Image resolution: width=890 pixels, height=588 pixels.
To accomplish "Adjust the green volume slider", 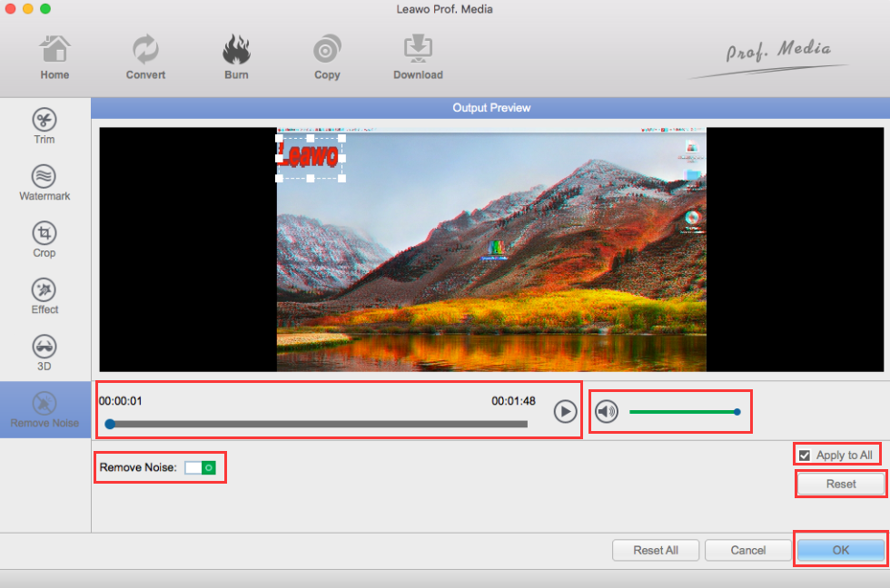I will click(x=683, y=412).
